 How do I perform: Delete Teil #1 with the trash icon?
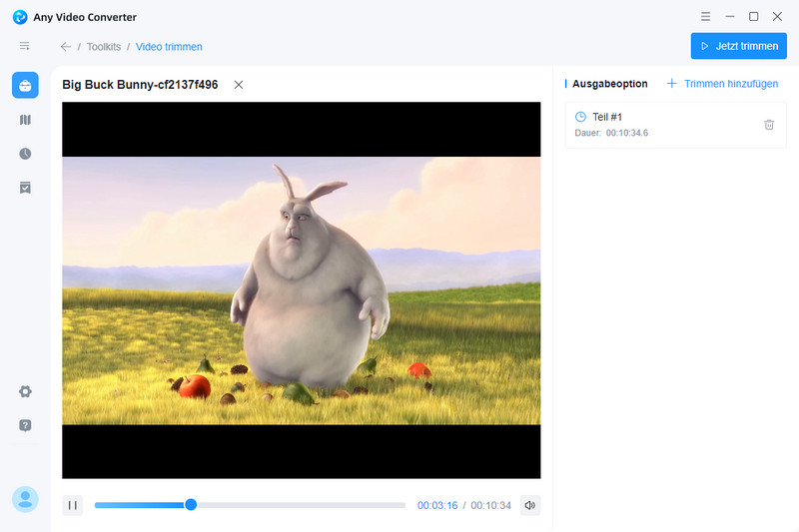pos(769,125)
